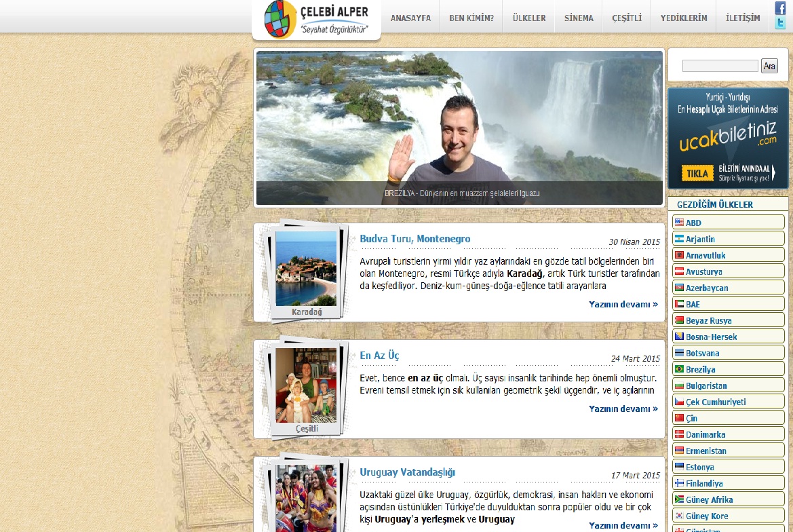This screenshot has width=793, height=532.
Task: Click the Çek Cumhuriyeti flag icon
Action: coord(679,402)
